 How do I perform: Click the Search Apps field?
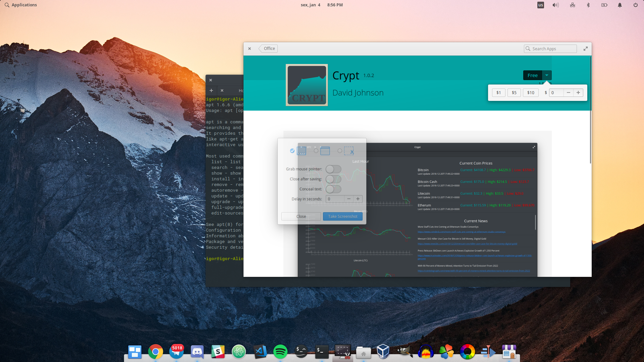550,49
